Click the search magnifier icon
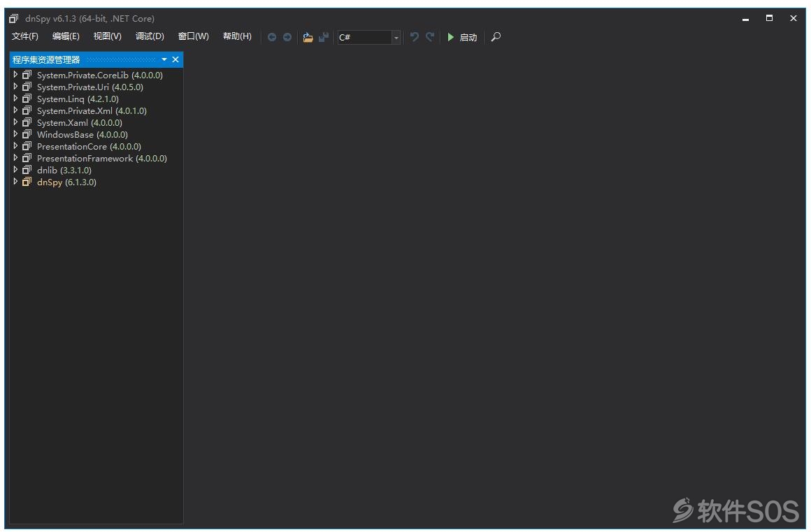Viewport: 811px width, 532px height. (496, 37)
